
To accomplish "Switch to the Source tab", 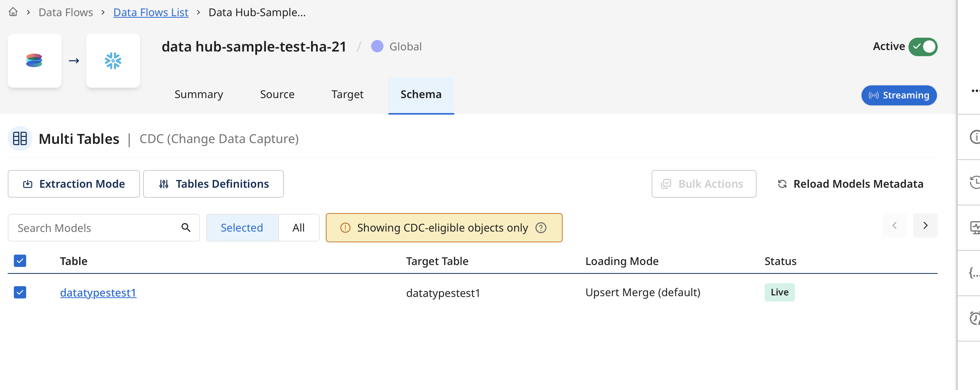I will tap(277, 95).
